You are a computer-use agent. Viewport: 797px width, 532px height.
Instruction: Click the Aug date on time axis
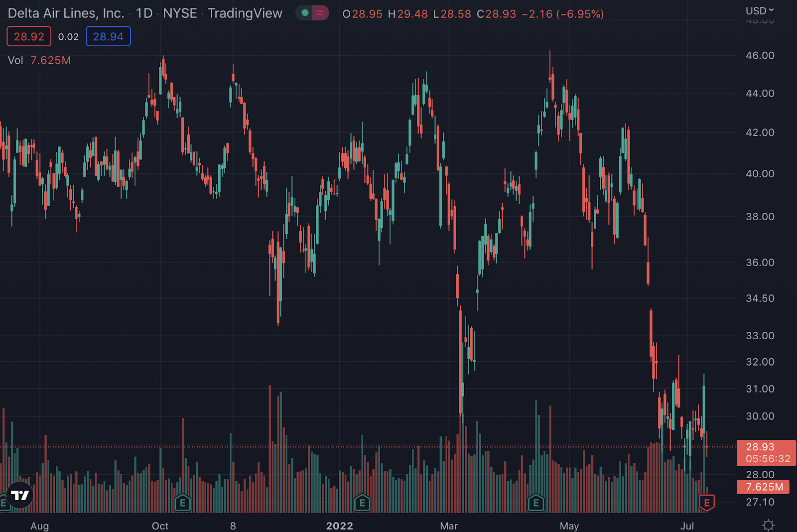point(40,526)
